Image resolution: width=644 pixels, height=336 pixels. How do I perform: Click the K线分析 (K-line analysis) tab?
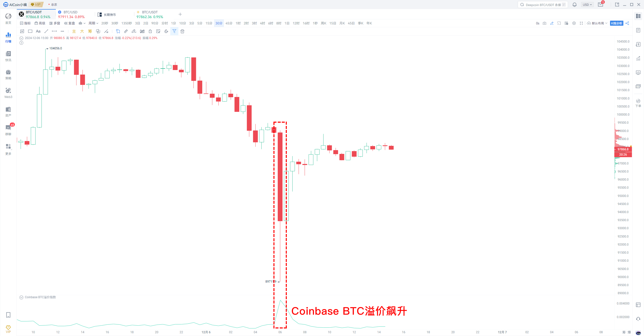(x=617, y=23)
